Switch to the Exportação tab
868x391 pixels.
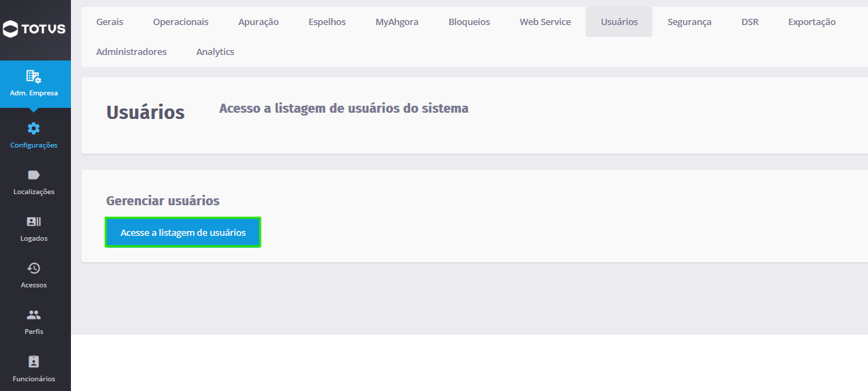click(812, 22)
